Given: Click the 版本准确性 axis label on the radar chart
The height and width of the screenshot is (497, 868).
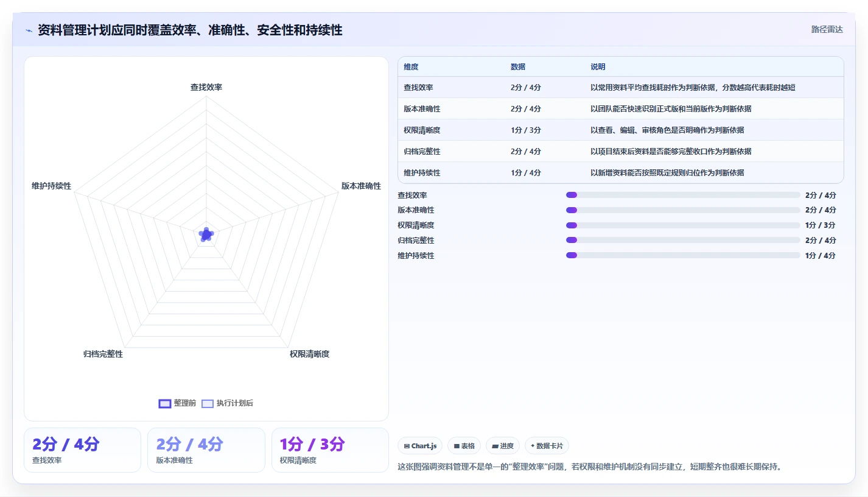Looking at the screenshot, I should pyautogui.click(x=361, y=186).
